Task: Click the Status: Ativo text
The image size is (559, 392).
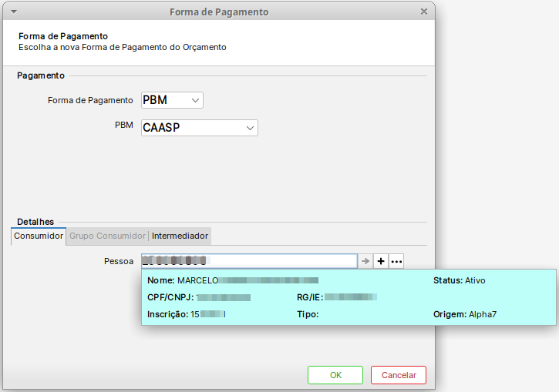Action: pos(459,280)
